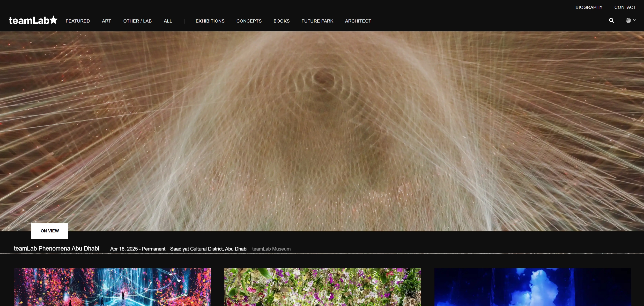Viewport: 644px width, 306px height.
Task: Click the teamLab Museum label
Action: coord(271,249)
